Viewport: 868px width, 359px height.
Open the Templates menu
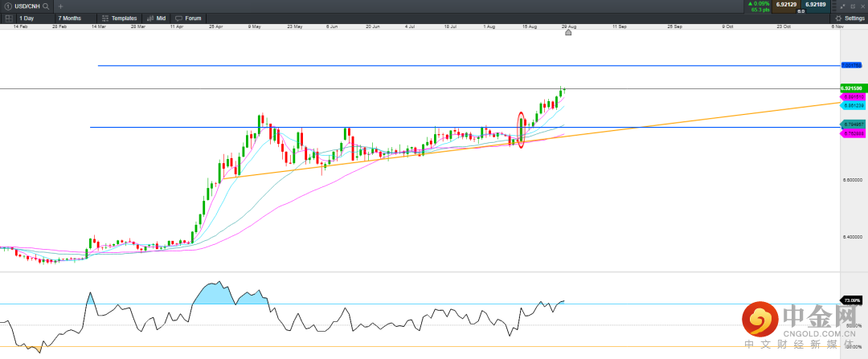pyautogui.click(x=121, y=18)
